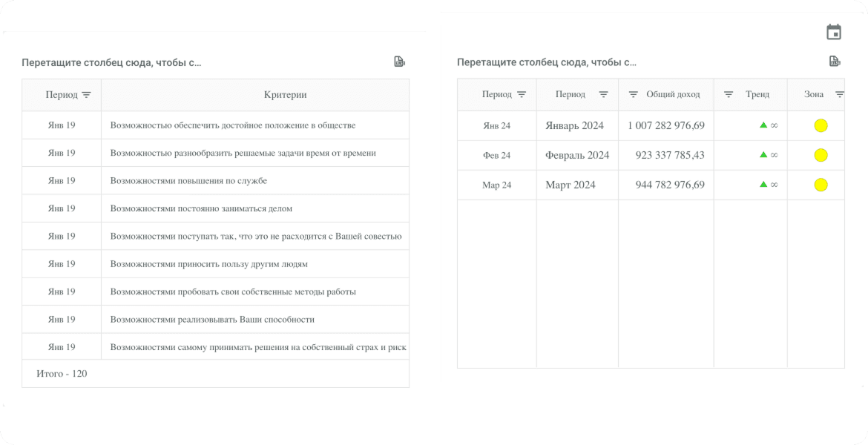
Task: Open filter of Период column above Январь 2024
Action: (x=603, y=95)
